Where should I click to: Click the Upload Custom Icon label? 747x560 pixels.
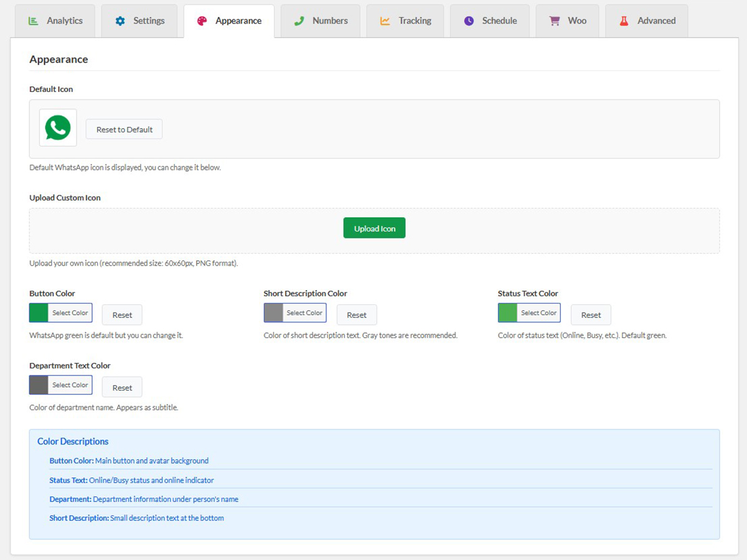65,198
